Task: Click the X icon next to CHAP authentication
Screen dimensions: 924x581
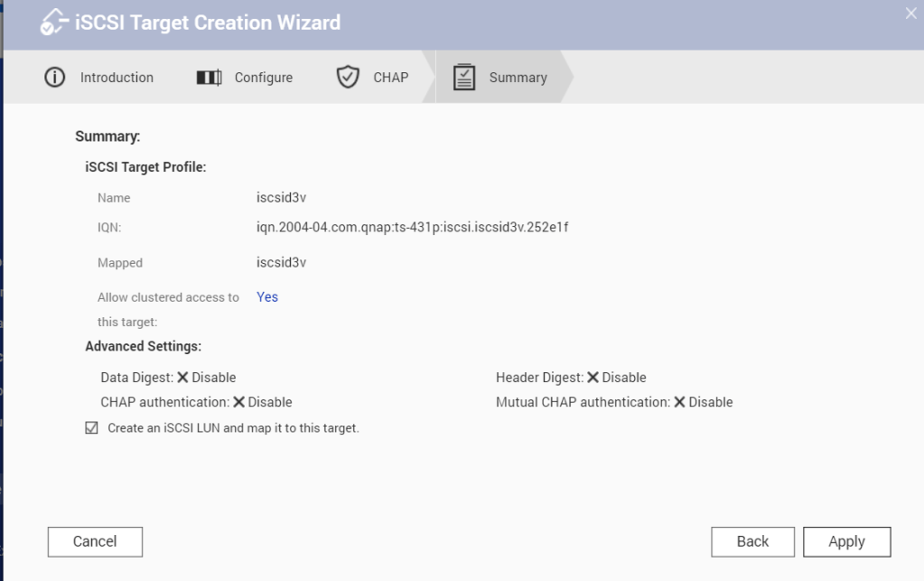Action: pyautogui.click(x=238, y=402)
